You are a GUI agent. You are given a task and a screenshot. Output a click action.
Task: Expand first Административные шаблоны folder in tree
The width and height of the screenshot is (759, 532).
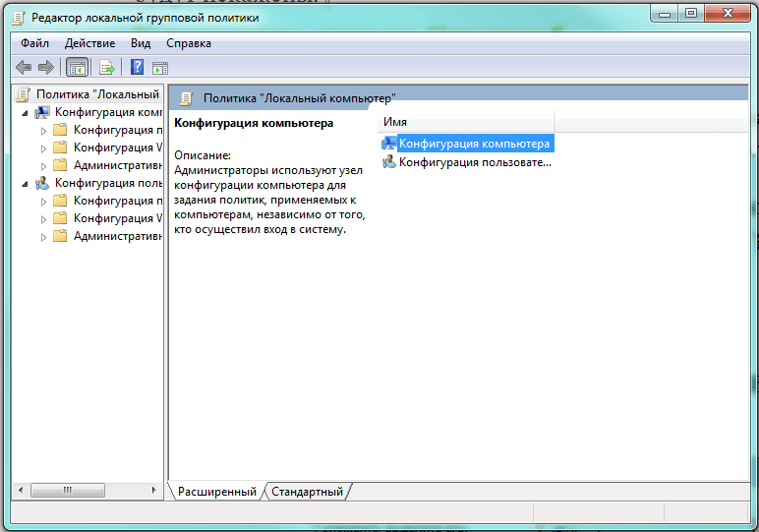[43, 166]
